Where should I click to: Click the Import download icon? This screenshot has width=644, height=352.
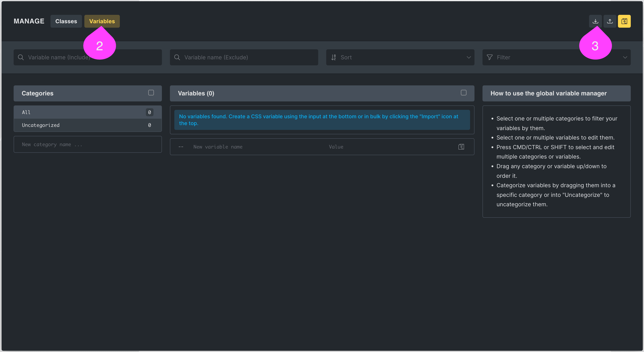(x=595, y=21)
